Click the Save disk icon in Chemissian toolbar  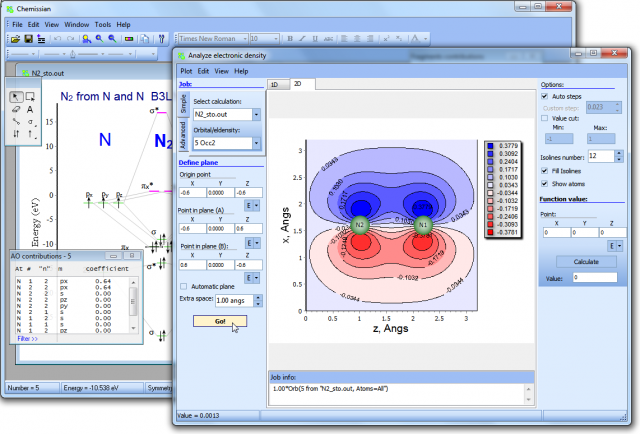click(x=28, y=39)
